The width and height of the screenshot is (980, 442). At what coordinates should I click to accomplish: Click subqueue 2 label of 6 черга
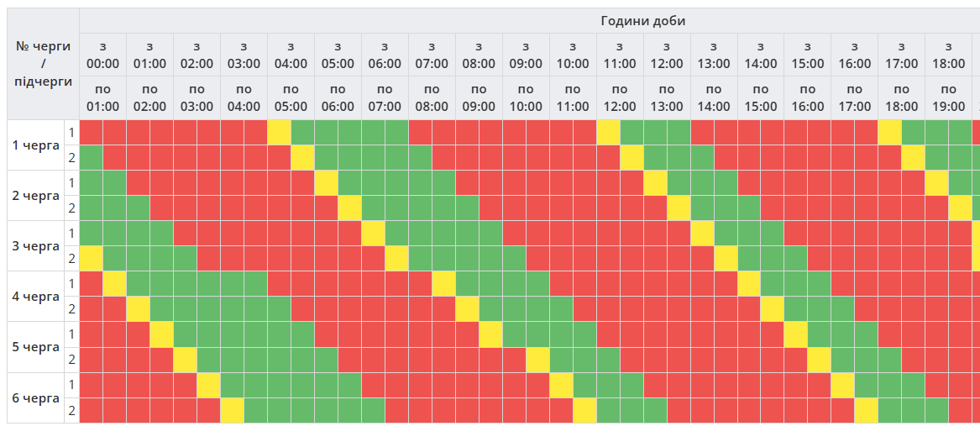click(x=72, y=410)
